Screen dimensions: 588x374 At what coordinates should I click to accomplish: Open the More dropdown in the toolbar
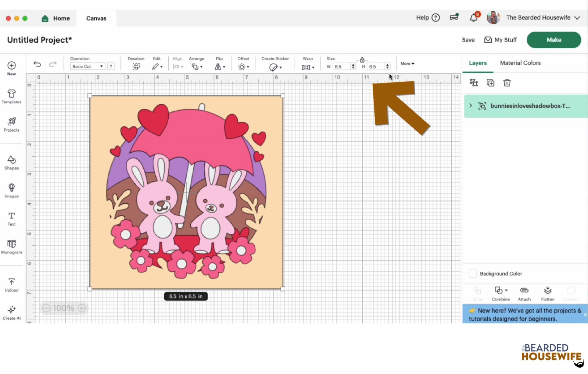coord(406,63)
